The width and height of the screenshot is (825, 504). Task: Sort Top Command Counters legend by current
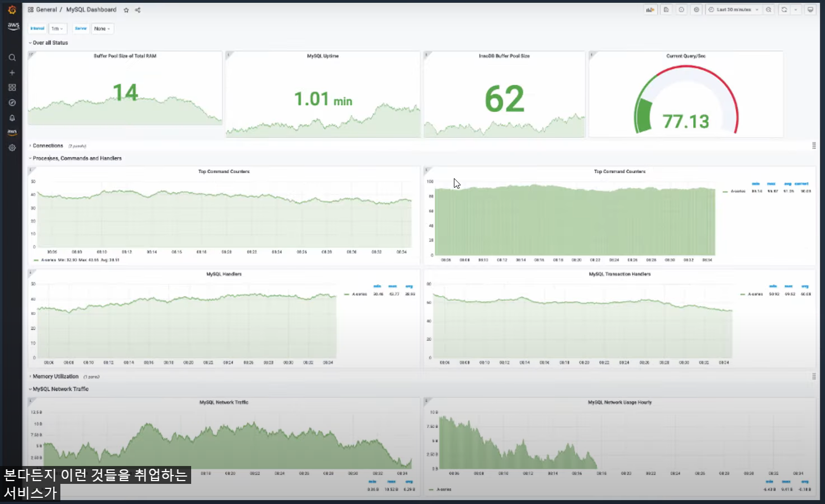(x=802, y=183)
